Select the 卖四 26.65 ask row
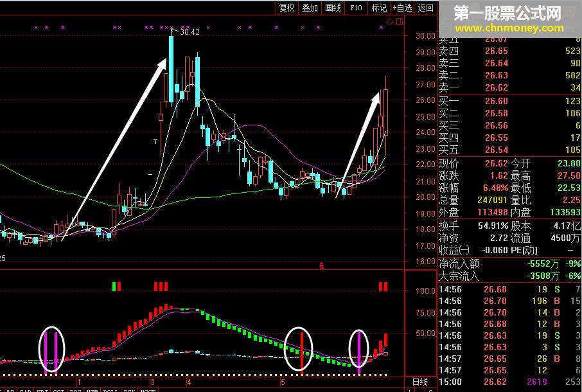This screenshot has width=582, height=392. pyautogui.click(x=509, y=51)
